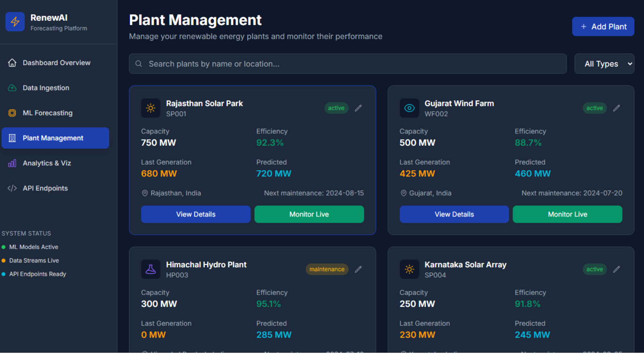Click the sun icon of Rajasthan Solar Park
The width and height of the screenshot is (644, 362).
tap(151, 108)
